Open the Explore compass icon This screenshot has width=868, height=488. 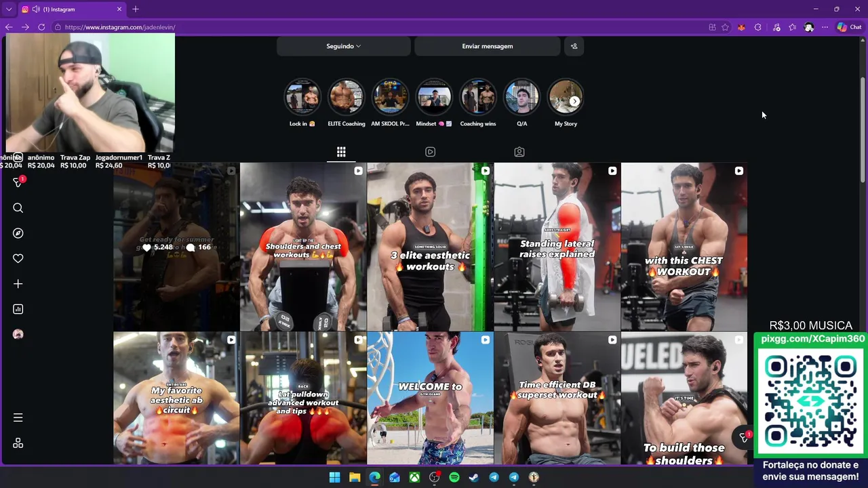18,233
